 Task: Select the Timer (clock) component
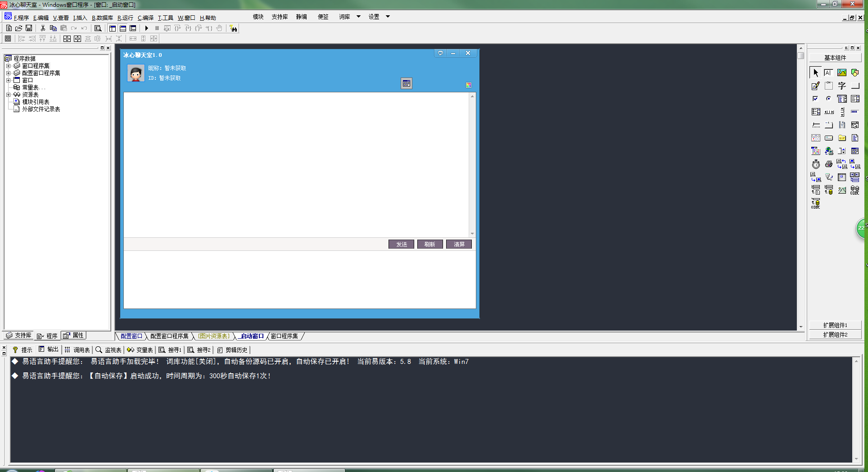(x=816, y=164)
